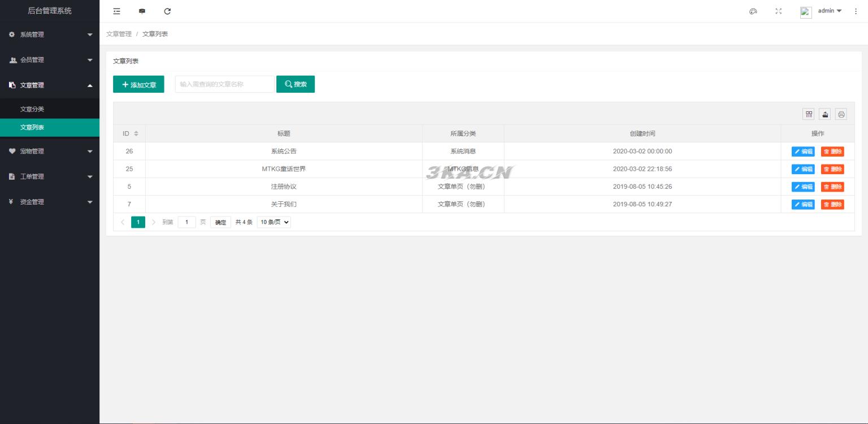Screen dimensions: 868x424
Task: Open the theme palette icon
Action: tap(753, 11)
